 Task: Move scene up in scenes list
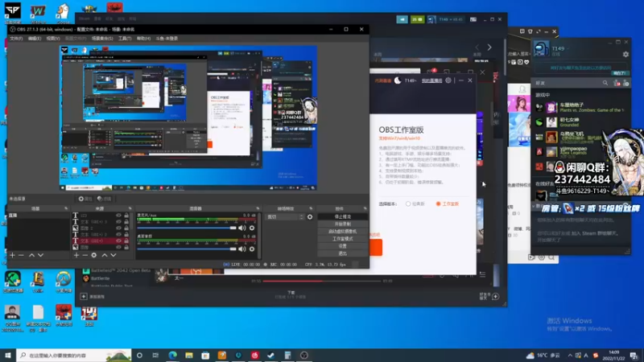point(31,255)
